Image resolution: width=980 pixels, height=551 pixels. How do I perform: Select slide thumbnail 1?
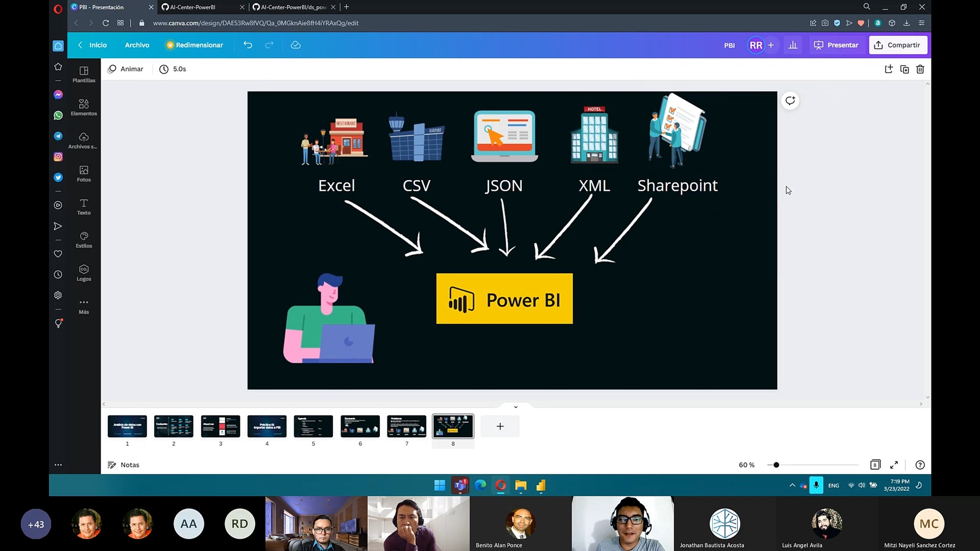[x=127, y=426]
